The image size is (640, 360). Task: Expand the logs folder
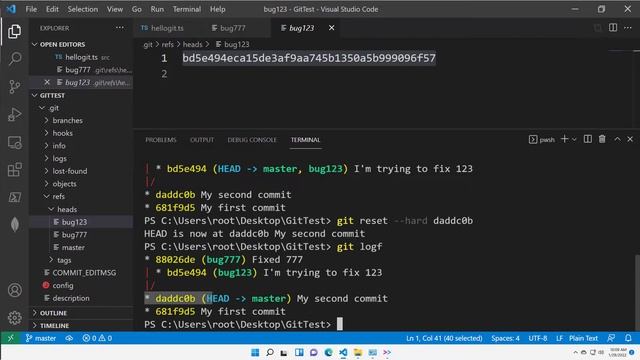(81, 158)
